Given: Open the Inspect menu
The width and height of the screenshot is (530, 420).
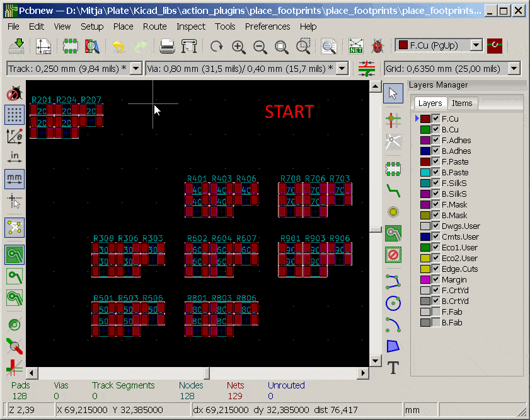Looking at the screenshot, I should [x=191, y=26].
